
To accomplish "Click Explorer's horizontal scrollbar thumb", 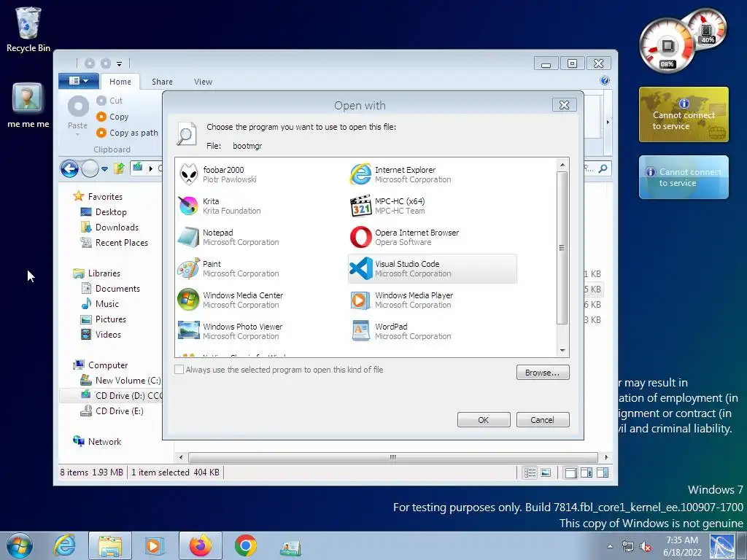I will (x=393, y=457).
